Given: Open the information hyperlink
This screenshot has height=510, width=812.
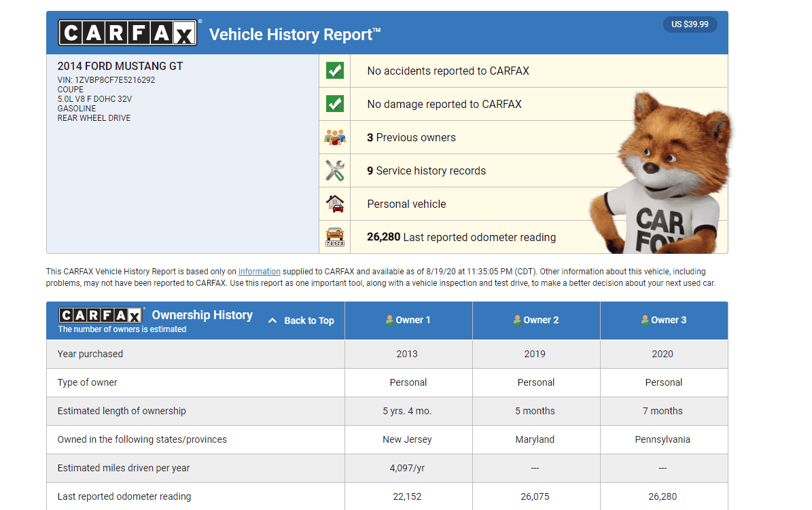Looking at the screenshot, I should point(259,272).
